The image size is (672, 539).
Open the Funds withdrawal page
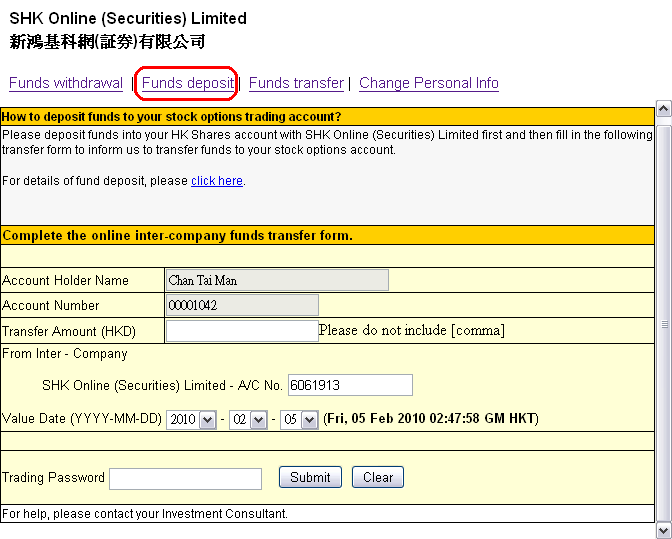pyautogui.click(x=66, y=83)
